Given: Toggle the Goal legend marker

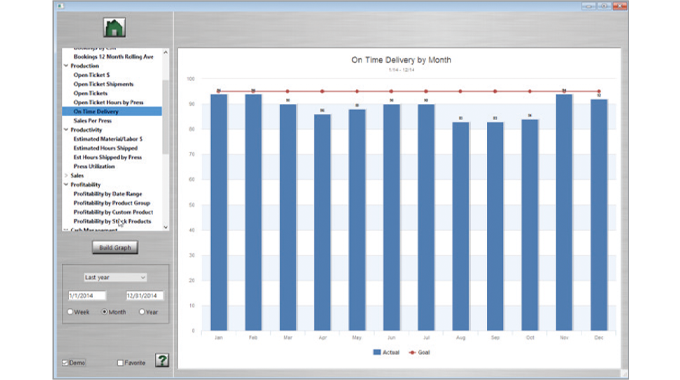Looking at the screenshot, I should [x=412, y=352].
